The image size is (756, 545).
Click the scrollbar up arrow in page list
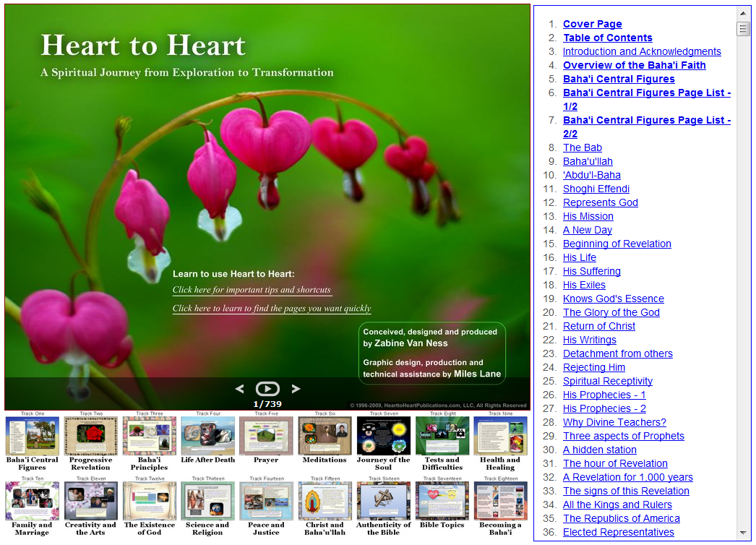point(743,13)
